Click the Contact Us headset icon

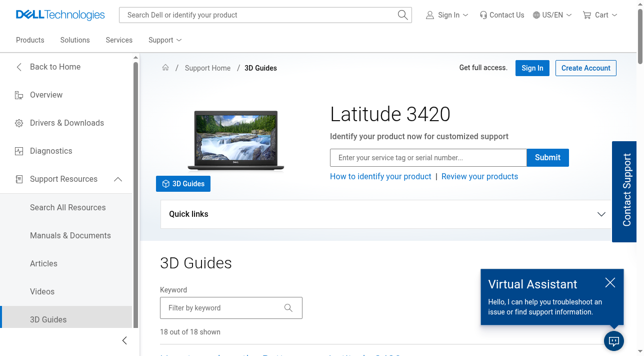point(483,15)
